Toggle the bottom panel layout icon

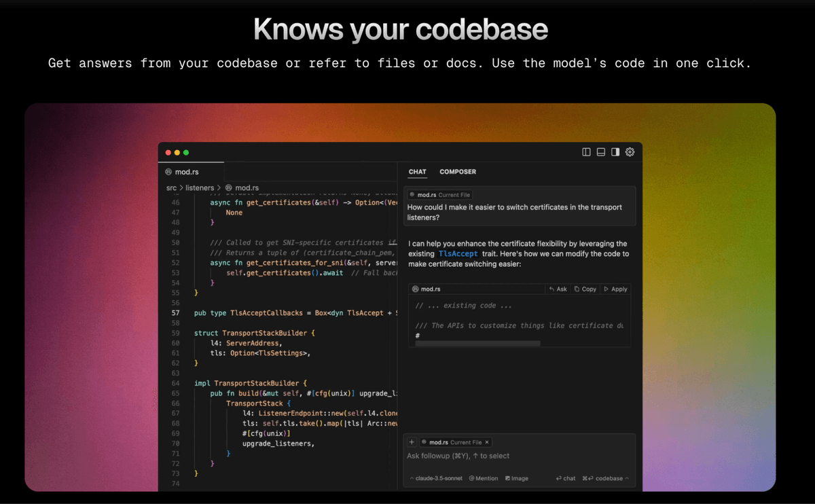pos(600,151)
